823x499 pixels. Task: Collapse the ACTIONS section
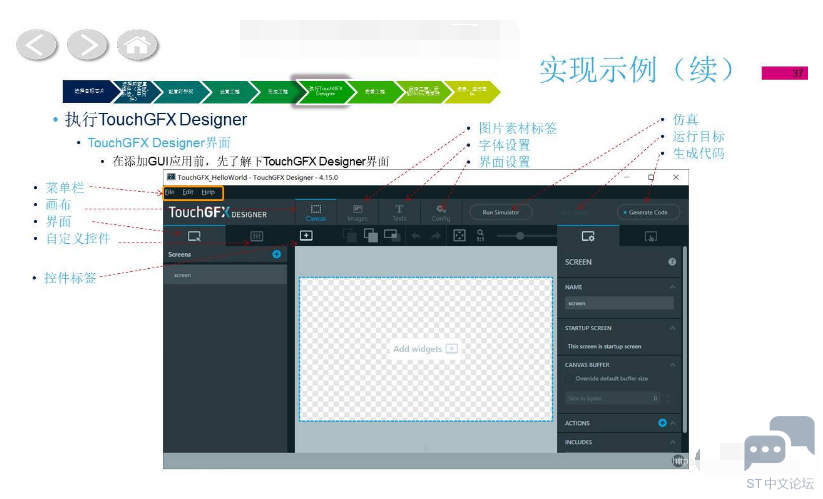[x=673, y=423]
